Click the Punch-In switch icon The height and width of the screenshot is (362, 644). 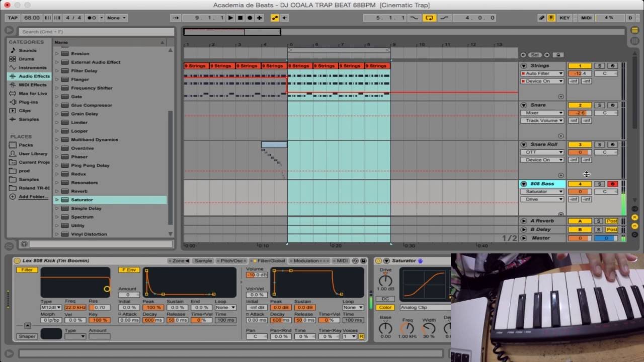tap(414, 18)
